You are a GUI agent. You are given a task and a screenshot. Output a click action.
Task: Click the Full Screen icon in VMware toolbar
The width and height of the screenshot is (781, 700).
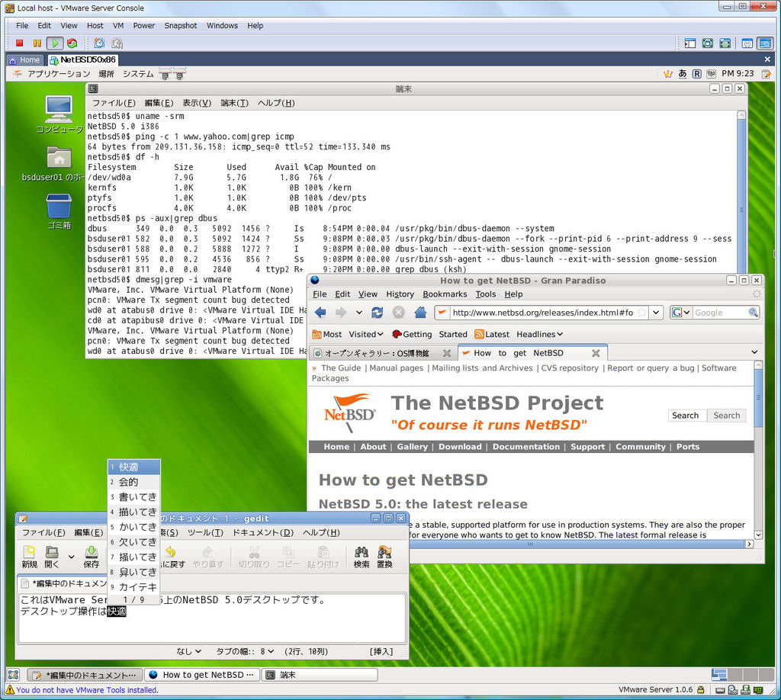707,43
